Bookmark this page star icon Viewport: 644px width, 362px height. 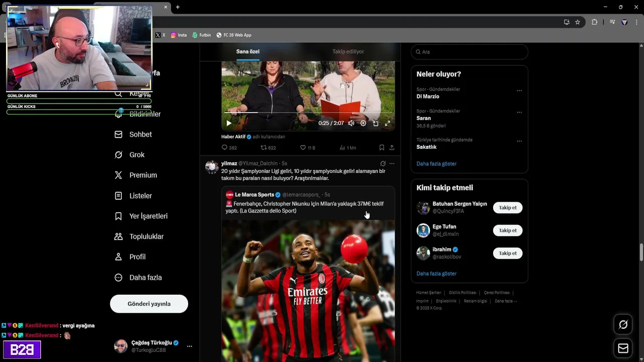click(578, 22)
